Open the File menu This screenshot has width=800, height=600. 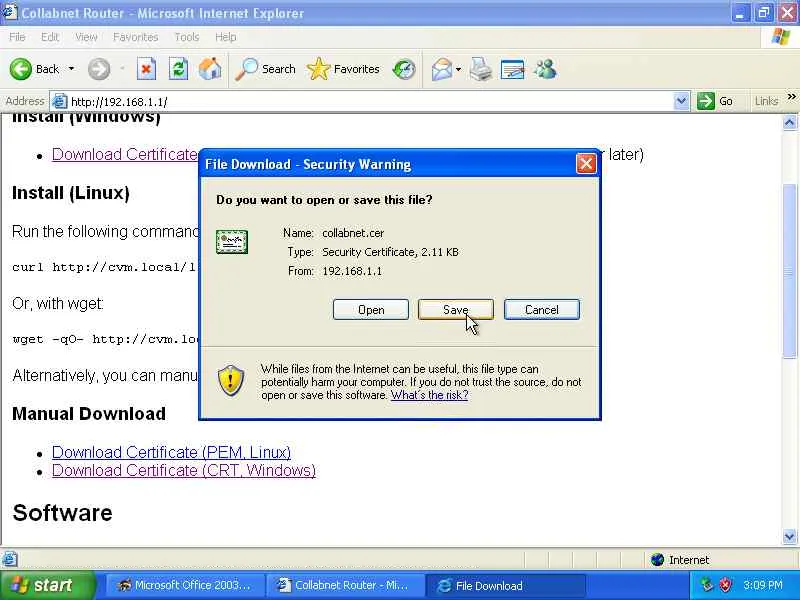point(17,37)
